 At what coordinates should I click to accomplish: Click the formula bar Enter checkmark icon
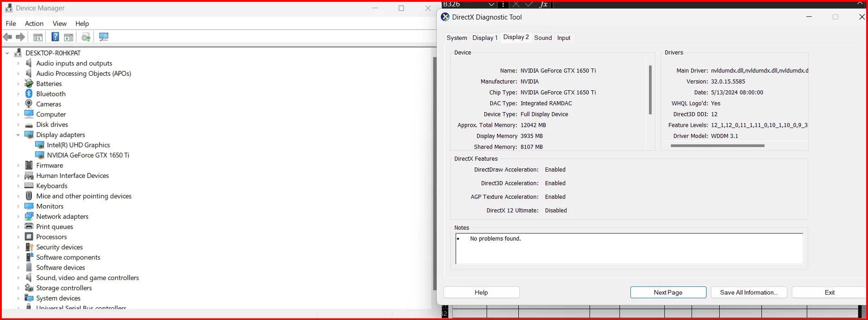[x=529, y=4]
